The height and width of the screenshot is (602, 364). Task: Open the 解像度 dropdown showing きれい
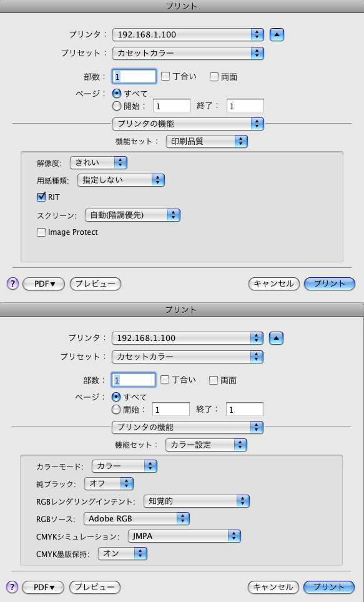point(98,162)
